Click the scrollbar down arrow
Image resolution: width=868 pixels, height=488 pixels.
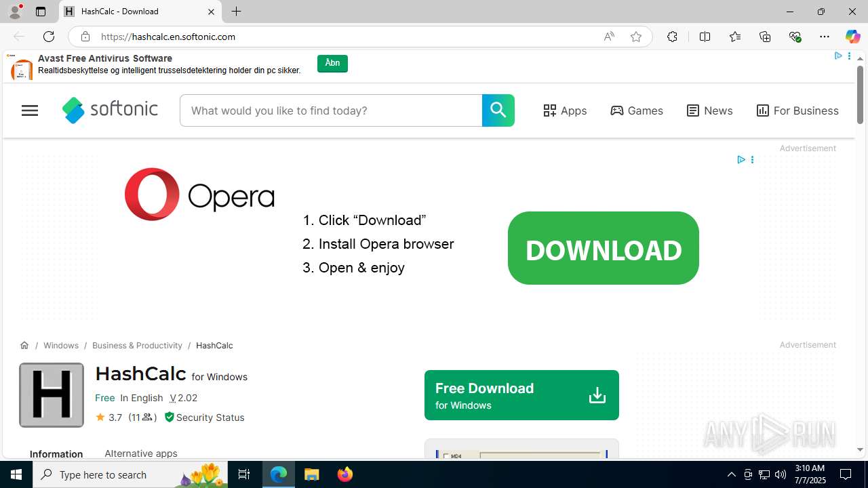pos(860,449)
